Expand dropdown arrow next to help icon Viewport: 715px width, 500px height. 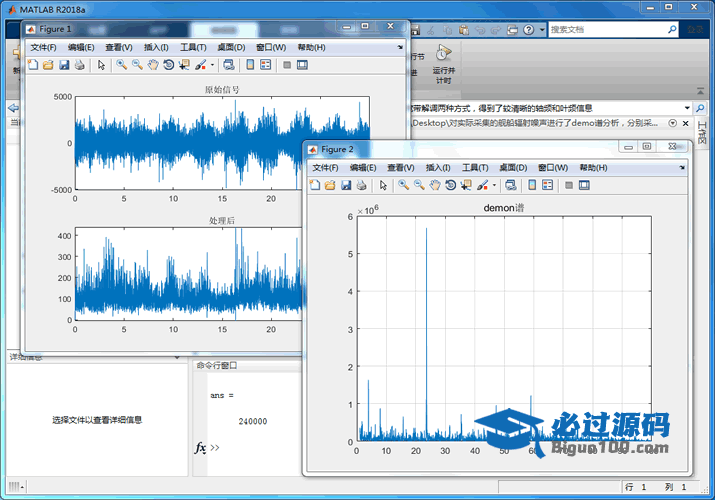coord(542,30)
